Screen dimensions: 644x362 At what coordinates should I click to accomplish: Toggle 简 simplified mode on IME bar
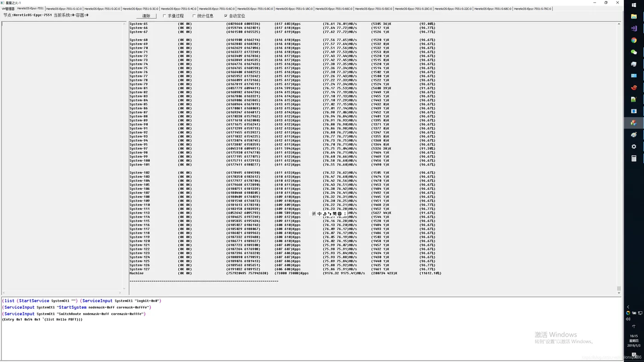334,214
